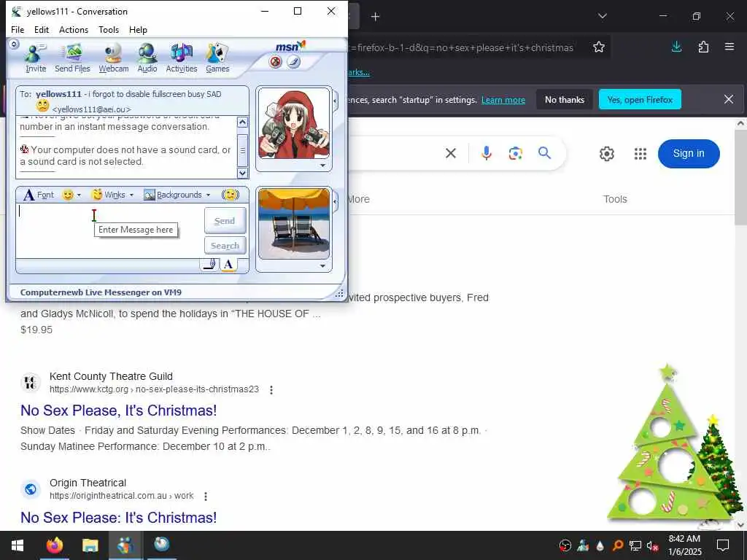Open the Tools menu
The width and height of the screenshot is (747, 560).
click(109, 29)
